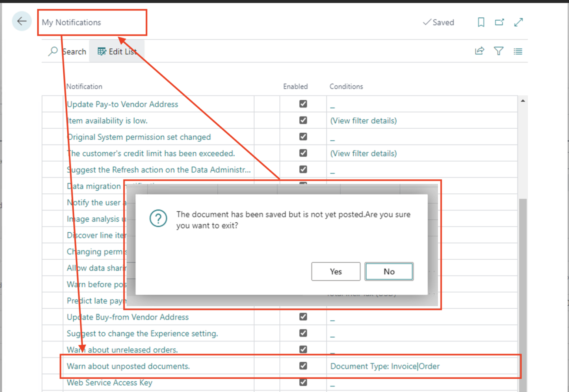Expand to full screen with diagonal arrow icon
Viewport: 569px width, 392px height.
[518, 22]
